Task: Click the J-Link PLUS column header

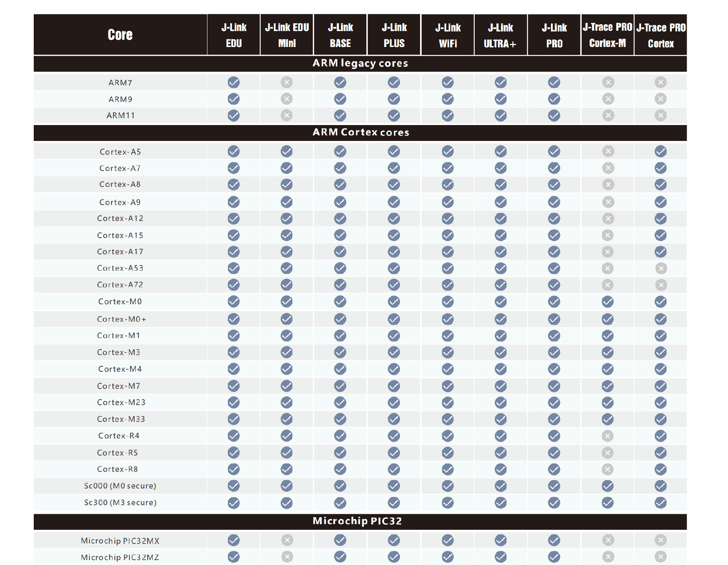Action: pyautogui.click(x=394, y=35)
